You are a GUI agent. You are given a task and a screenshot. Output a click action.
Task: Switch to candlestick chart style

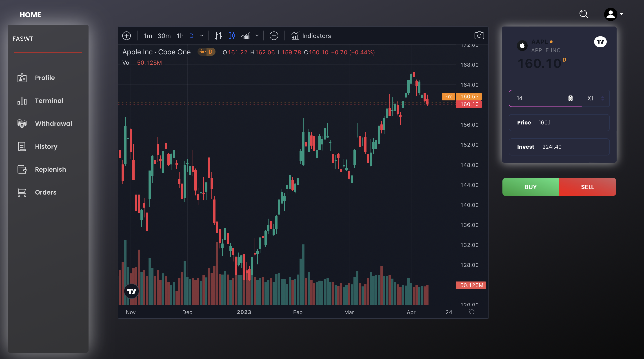point(231,36)
